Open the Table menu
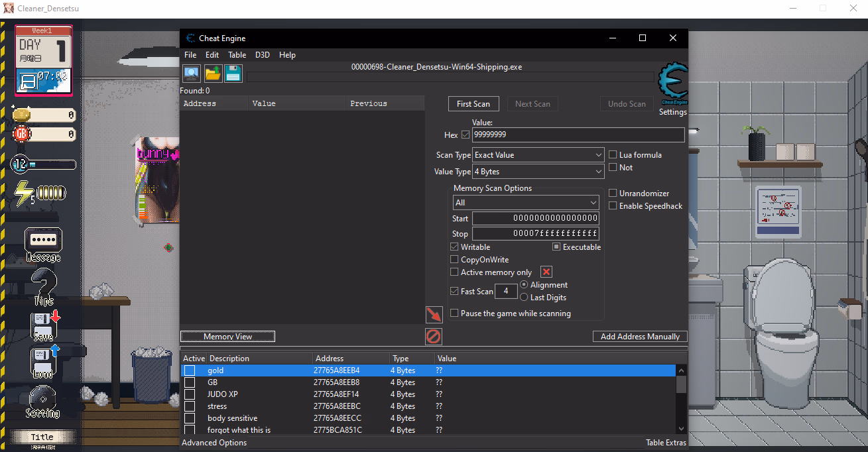The width and height of the screenshot is (868, 452). 237,55
